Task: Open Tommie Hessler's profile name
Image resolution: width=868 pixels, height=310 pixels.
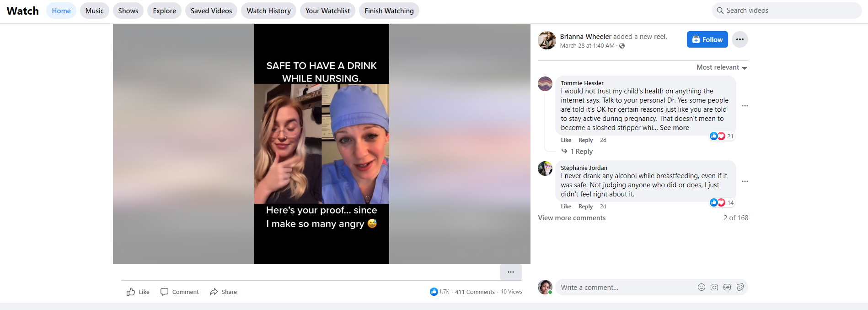Action: pos(582,83)
